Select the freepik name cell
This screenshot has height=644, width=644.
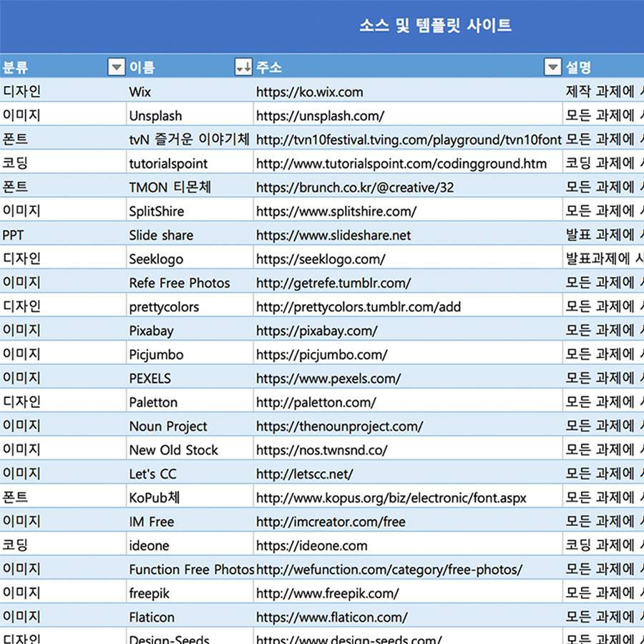point(190,592)
